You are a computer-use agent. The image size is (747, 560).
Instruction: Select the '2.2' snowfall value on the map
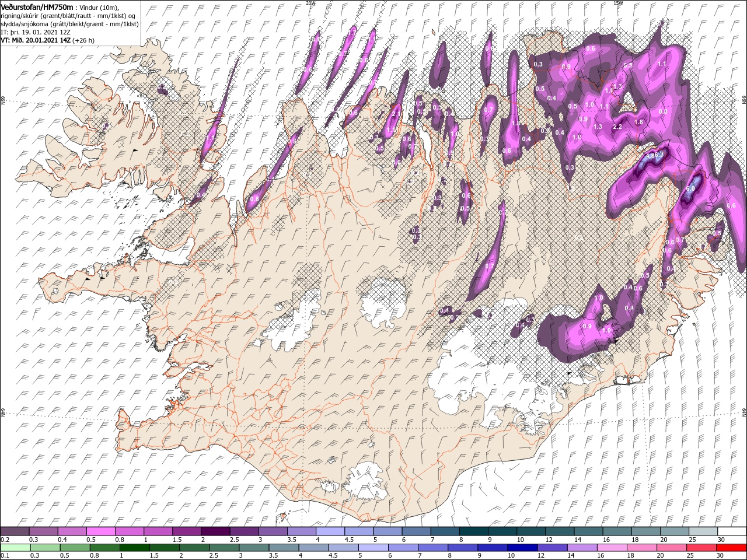click(x=617, y=127)
